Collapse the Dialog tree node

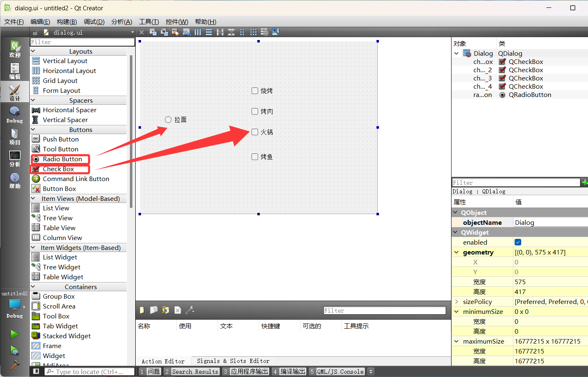coord(456,53)
